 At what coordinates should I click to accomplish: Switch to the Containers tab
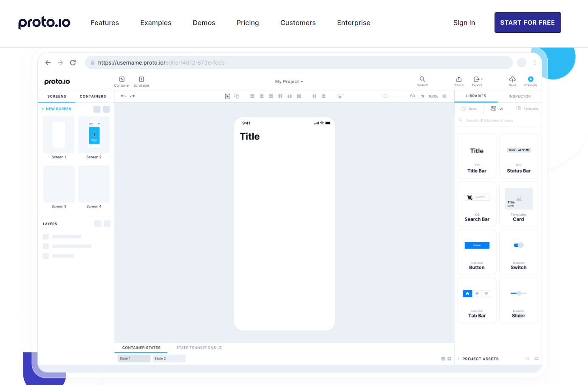(x=93, y=96)
